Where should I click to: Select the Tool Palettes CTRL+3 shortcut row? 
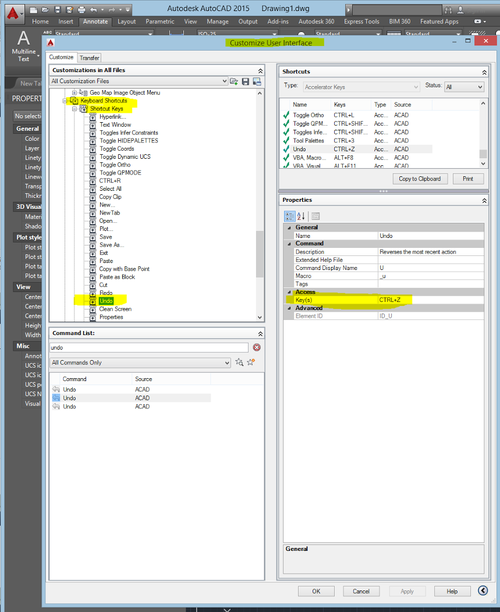pyautogui.click(x=356, y=141)
